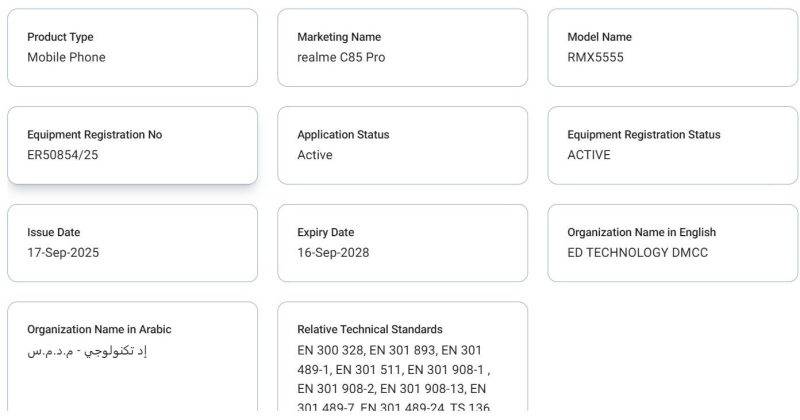
Task: Click the Application Status card
Action: pos(403,145)
